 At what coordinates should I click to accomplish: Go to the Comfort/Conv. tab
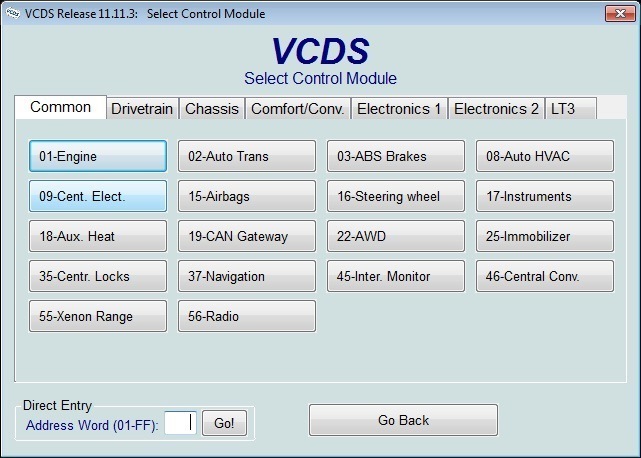coord(298,109)
